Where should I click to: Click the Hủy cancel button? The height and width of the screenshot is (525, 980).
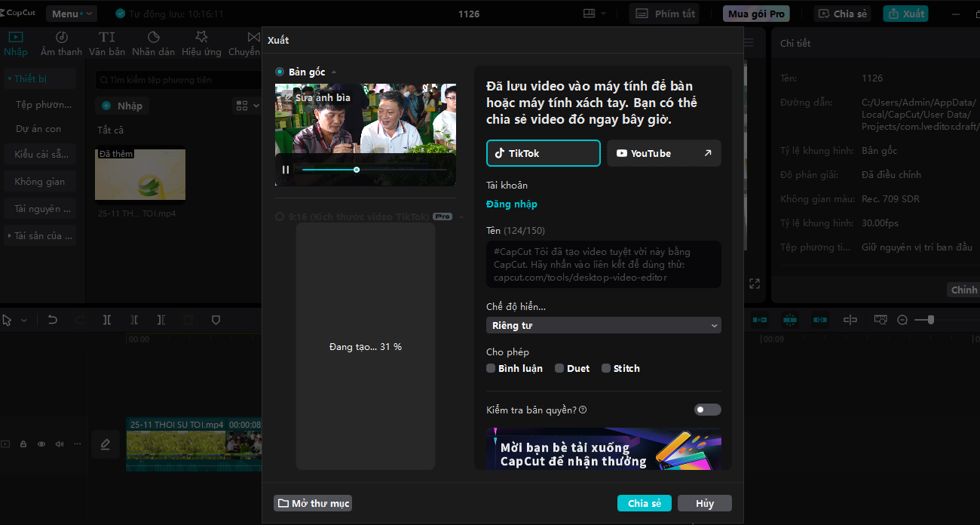click(x=705, y=503)
